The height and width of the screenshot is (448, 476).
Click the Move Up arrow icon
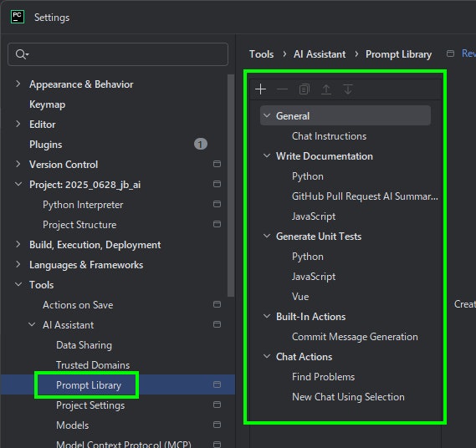pos(326,89)
